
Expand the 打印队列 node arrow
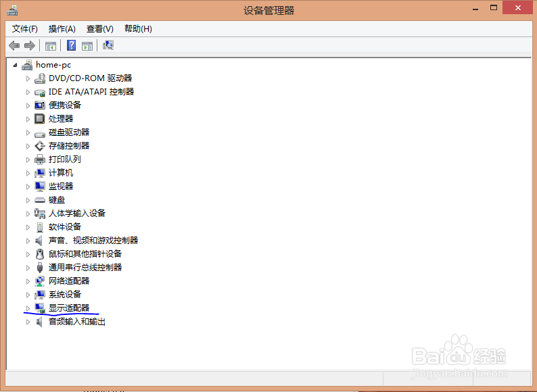[28, 160]
